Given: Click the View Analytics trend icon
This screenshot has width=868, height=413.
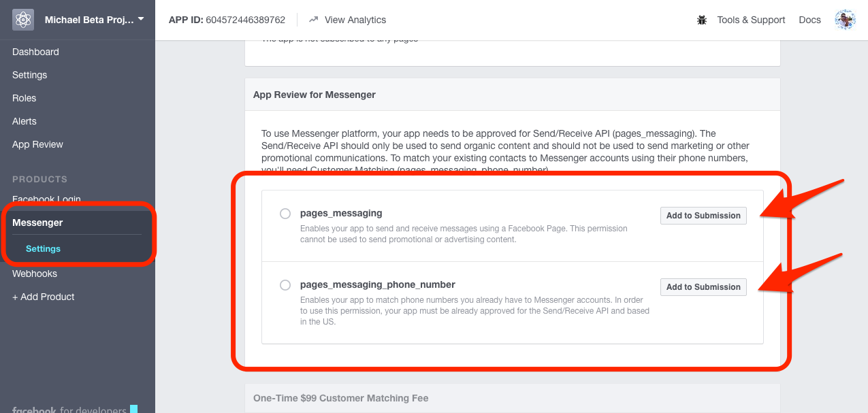Looking at the screenshot, I should (x=313, y=20).
